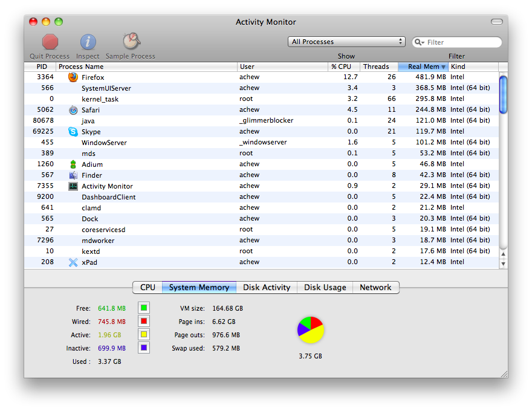Sort by the Kind column header
This screenshot has width=532, height=411.
473,66
